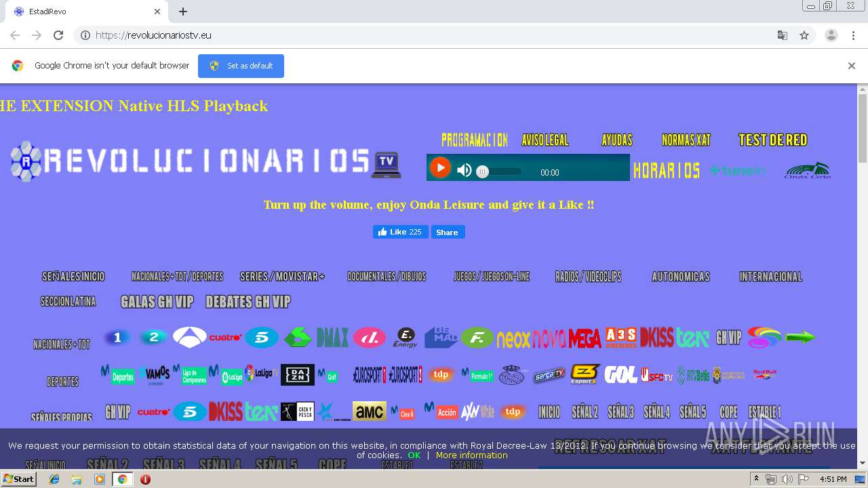Click the green arrow next-channels icon
The width and height of the screenshot is (868, 488).
click(800, 337)
